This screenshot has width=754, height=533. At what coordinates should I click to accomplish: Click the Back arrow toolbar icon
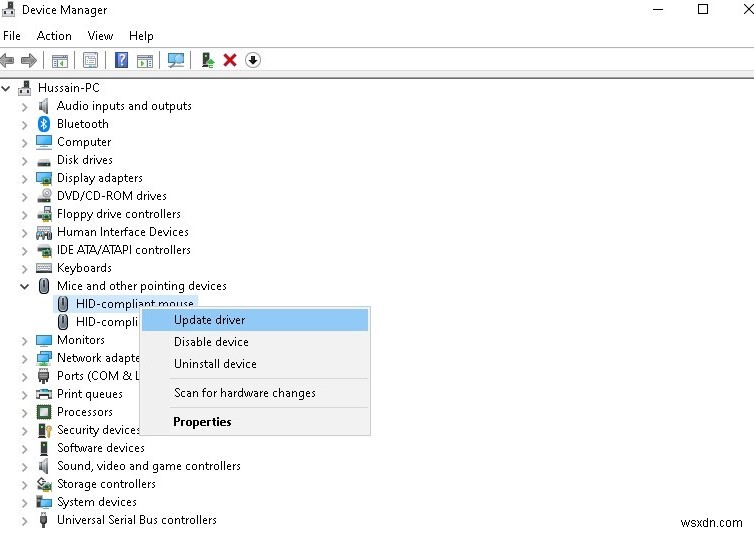coord(7,61)
